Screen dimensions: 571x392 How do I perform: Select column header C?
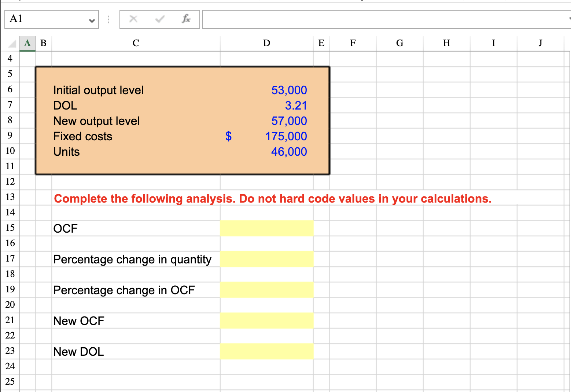pos(136,43)
